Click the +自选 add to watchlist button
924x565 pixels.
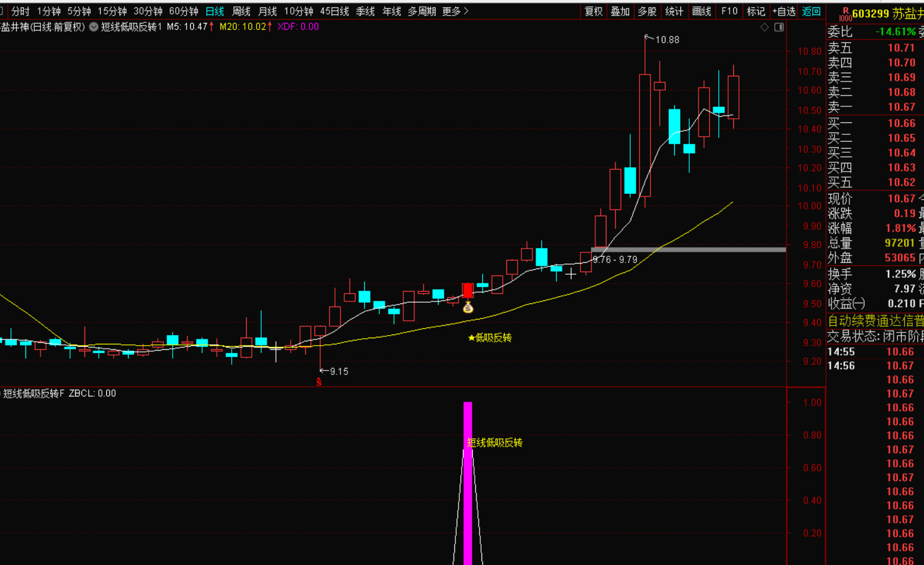(784, 11)
